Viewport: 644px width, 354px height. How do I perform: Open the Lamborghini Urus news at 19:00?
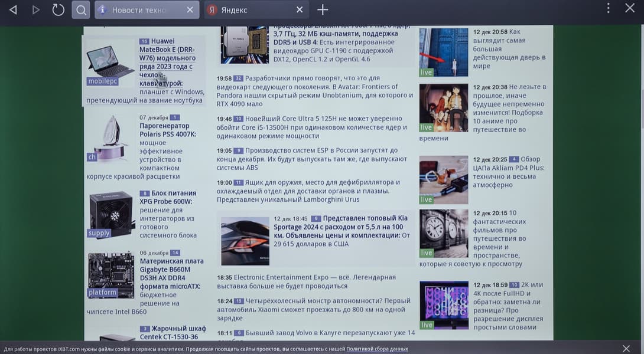click(x=308, y=191)
